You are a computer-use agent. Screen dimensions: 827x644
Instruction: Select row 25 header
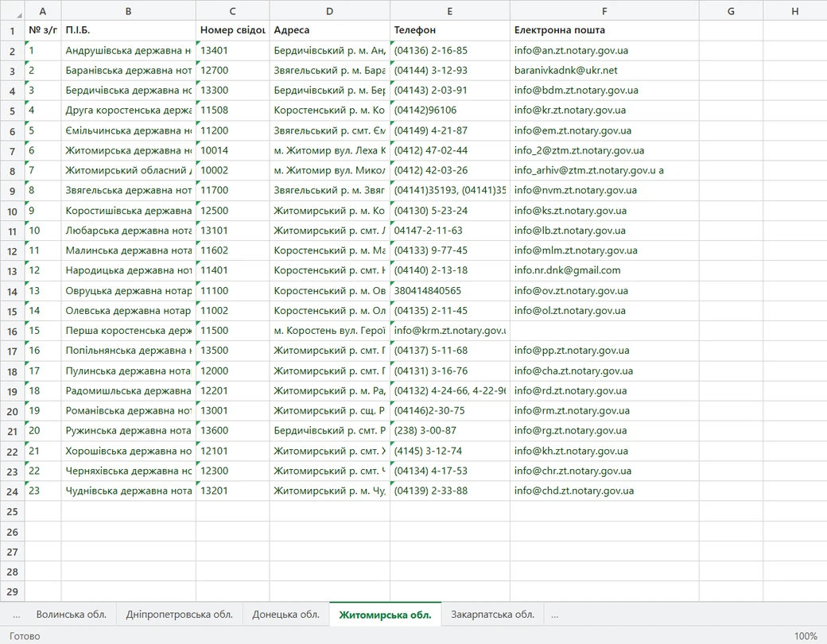coord(12,511)
